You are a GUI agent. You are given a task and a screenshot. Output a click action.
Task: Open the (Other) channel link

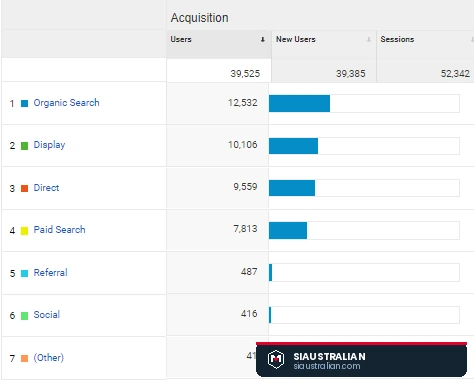pos(49,358)
